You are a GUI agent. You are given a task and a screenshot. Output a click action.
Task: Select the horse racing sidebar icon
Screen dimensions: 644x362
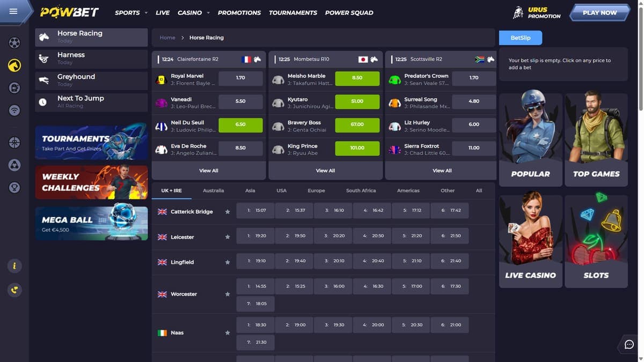pyautogui.click(x=14, y=65)
